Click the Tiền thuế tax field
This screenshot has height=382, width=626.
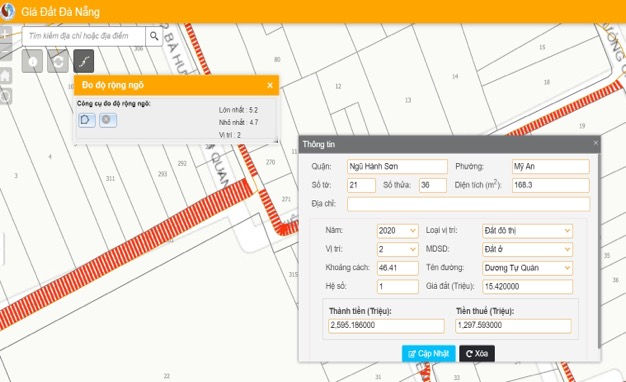513,326
